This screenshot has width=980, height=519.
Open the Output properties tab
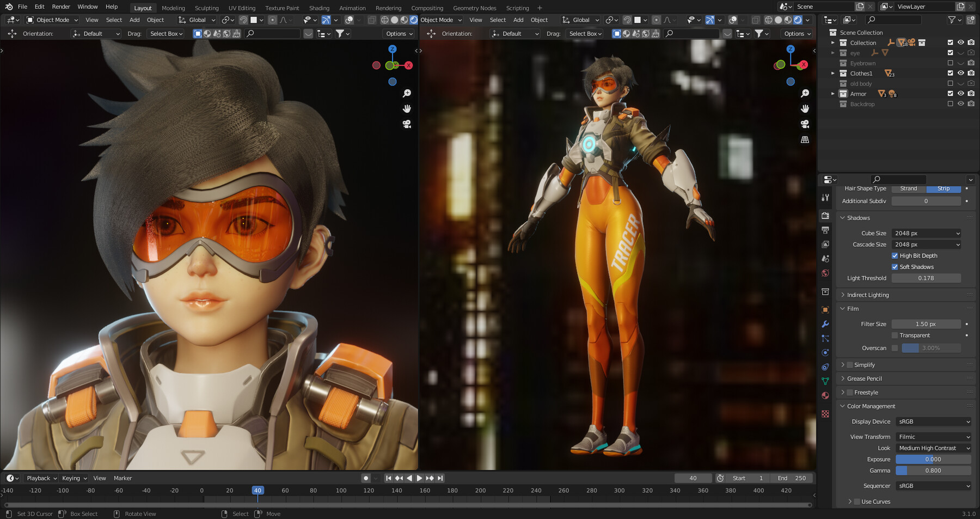(x=825, y=230)
